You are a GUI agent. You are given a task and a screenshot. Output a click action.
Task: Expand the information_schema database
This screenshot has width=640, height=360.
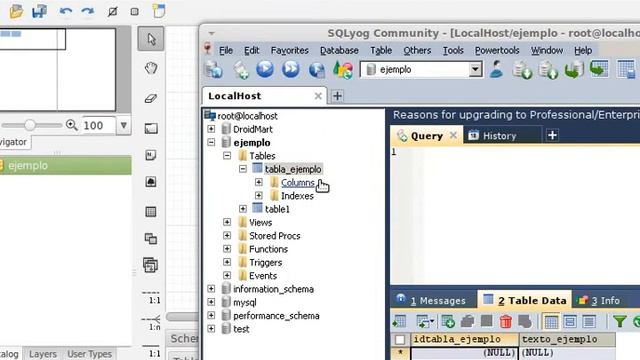click(211, 289)
